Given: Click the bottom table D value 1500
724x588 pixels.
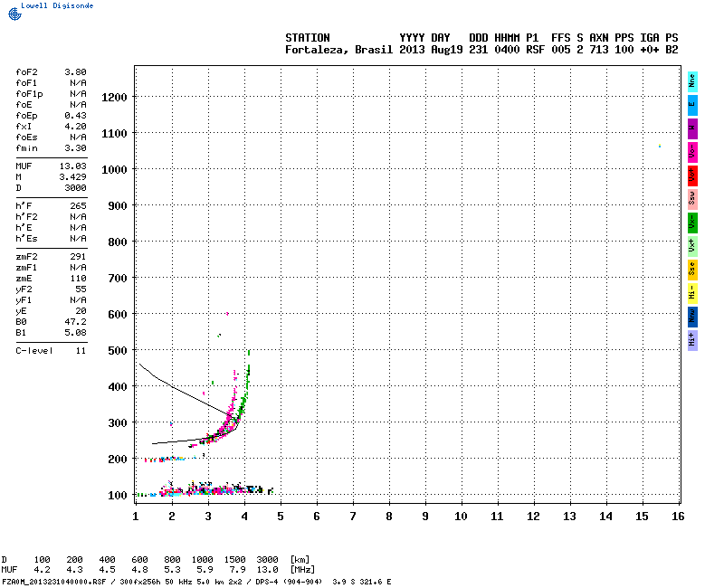Looking at the screenshot, I should pyautogui.click(x=234, y=560).
